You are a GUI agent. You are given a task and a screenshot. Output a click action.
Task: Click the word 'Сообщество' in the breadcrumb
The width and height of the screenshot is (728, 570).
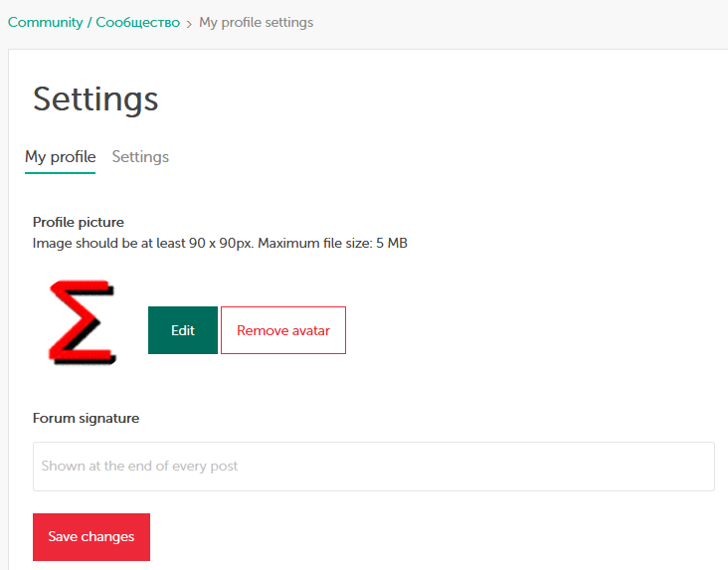coord(137,22)
